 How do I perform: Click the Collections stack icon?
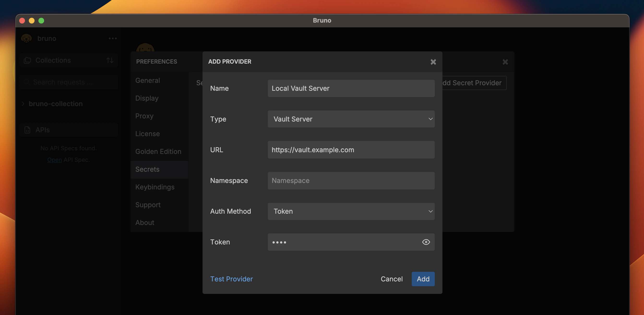point(27,60)
